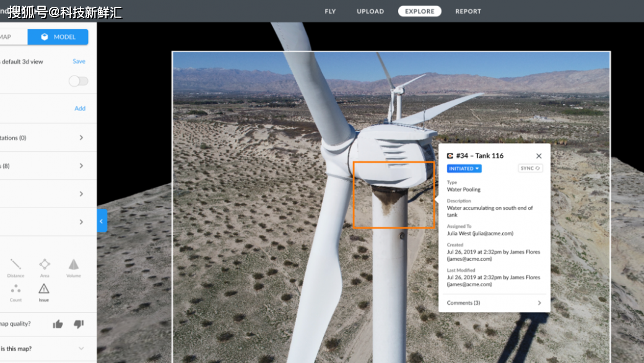This screenshot has width=644, height=363.
Task: Rate map quality with thumbs up
Action: (58, 324)
